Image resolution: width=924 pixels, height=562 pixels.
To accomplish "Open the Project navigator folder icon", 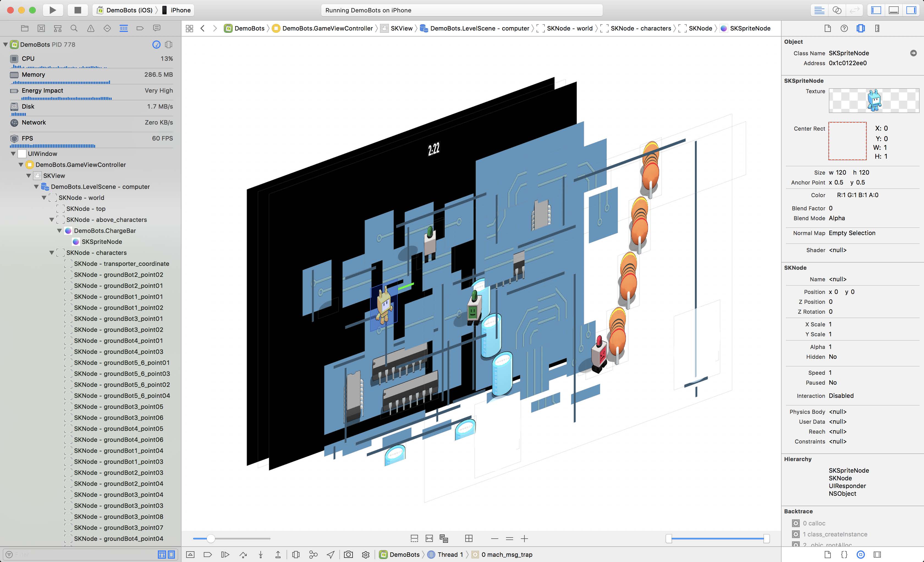I will [25, 28].
